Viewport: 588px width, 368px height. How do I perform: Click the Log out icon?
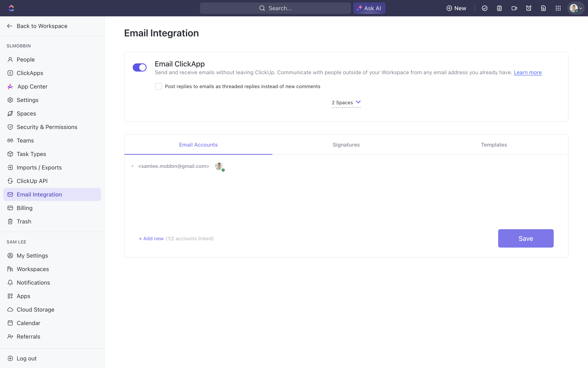click(x=10, y=359)
